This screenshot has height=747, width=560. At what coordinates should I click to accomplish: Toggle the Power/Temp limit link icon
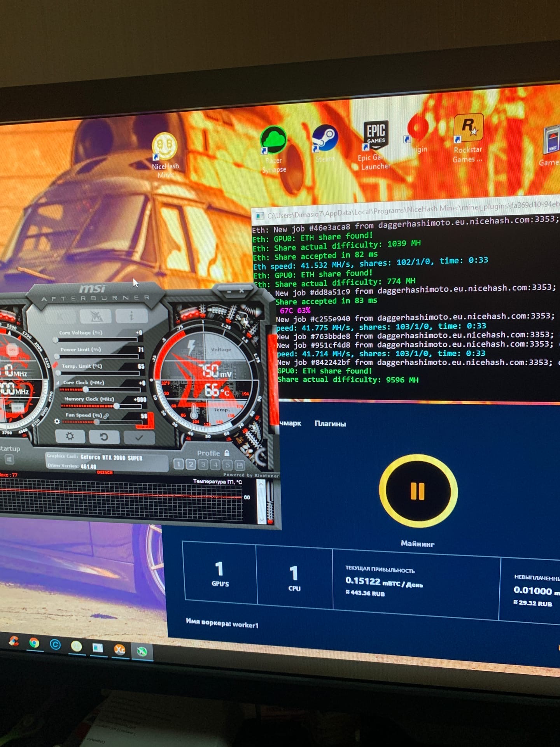[55, 365]
